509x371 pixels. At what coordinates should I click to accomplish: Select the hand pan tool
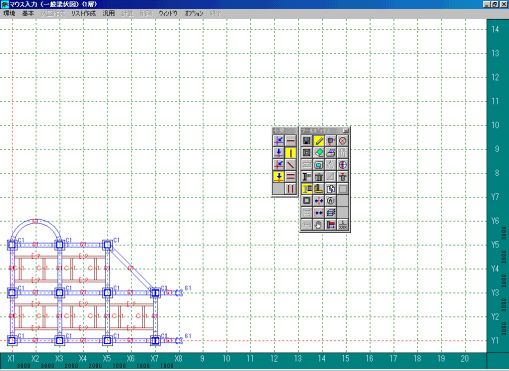coord(319,225)
